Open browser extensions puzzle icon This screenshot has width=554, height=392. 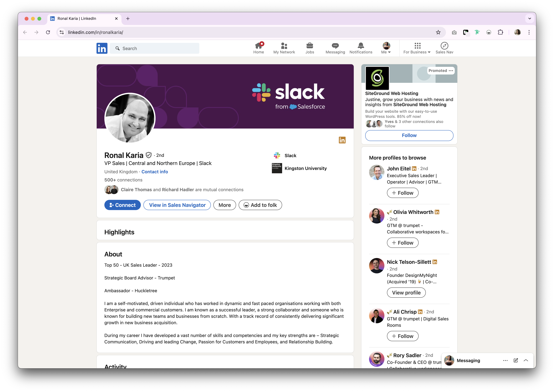pyautogui.click(x=500, y=32)
